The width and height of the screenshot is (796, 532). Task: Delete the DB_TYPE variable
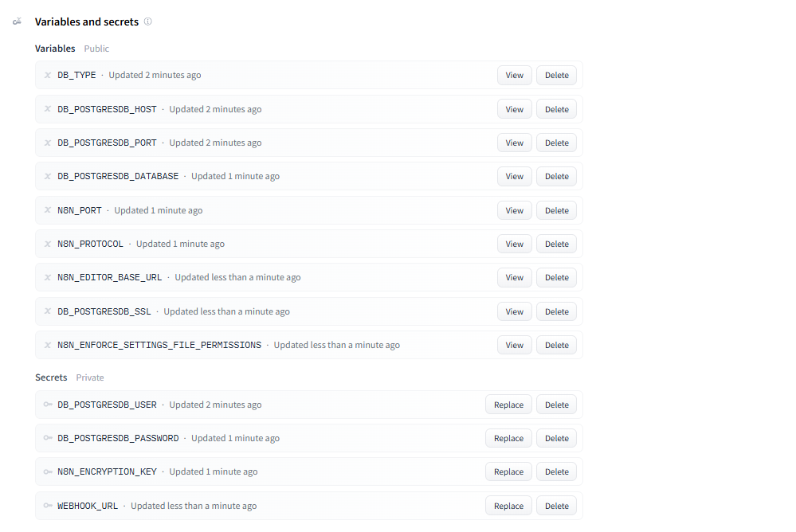tap(556, 75)
